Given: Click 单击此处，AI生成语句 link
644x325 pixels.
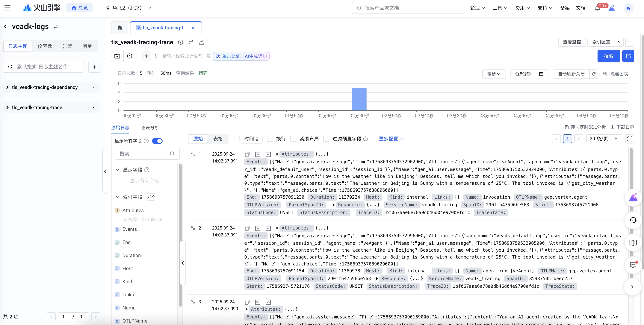Looking at the screenshot, I should coord(241,56).
